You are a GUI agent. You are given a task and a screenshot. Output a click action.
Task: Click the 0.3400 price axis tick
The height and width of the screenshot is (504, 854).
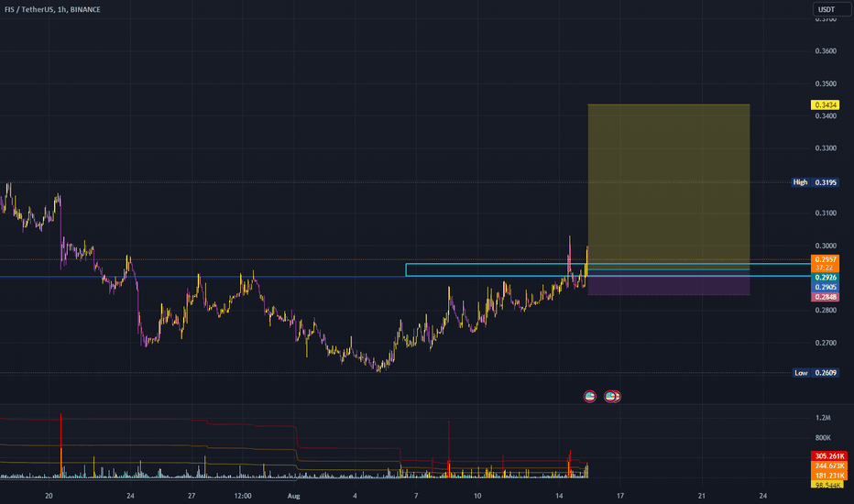(826, 116)
